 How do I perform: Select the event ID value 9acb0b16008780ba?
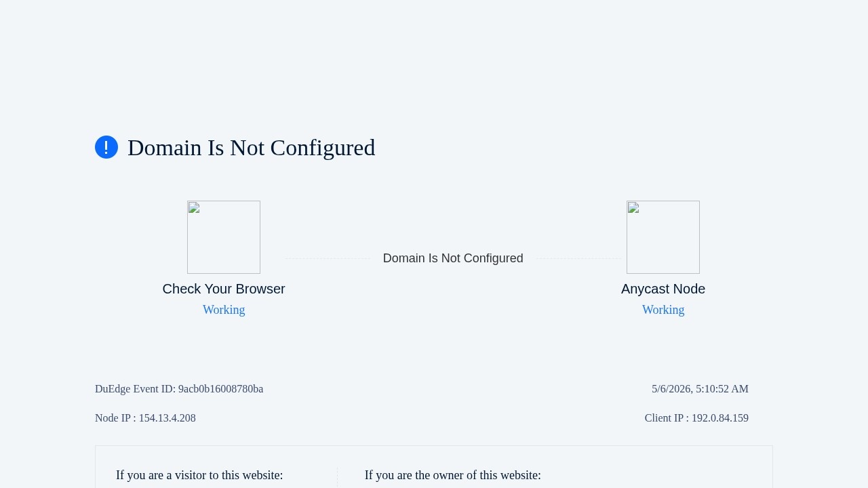click(x=220, y=389)
